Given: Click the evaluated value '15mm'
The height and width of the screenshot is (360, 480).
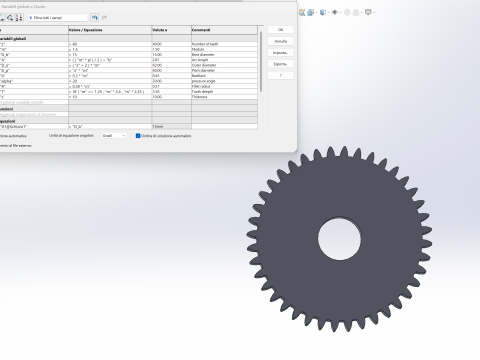Looking at the screenshot, I should click(171, 127).
